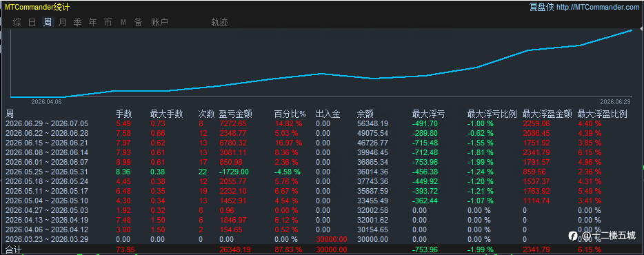This screenshot has width=644, height=255.
Task: Select week row 2026.05.18 ~ 2026.05.24
Action: (x=322, y=181)
